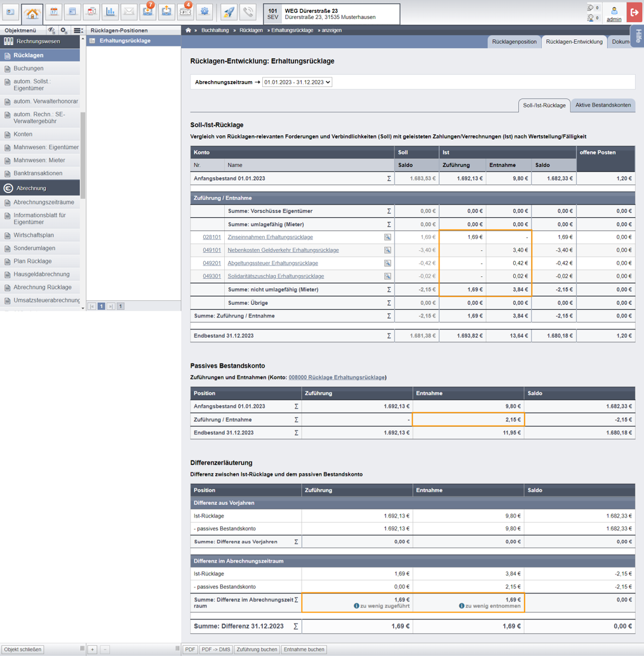Open the calendar toolbar icon
644x656 pixels.
(54, 11)
